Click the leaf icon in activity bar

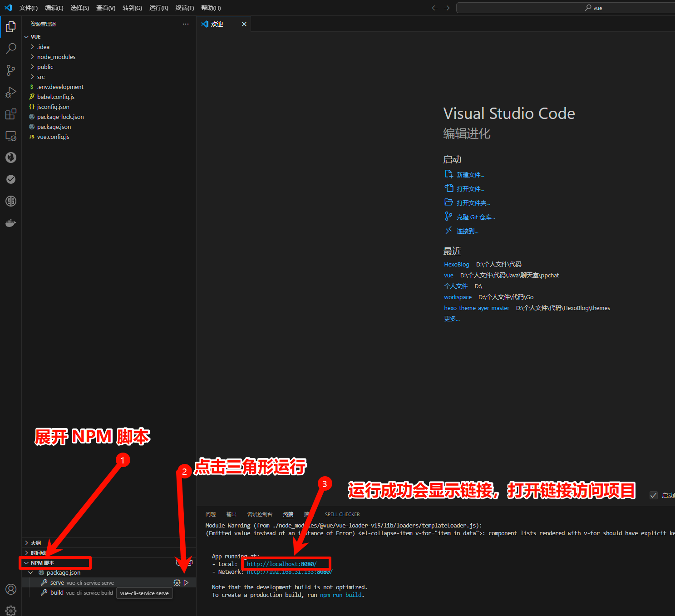(11, 158)
